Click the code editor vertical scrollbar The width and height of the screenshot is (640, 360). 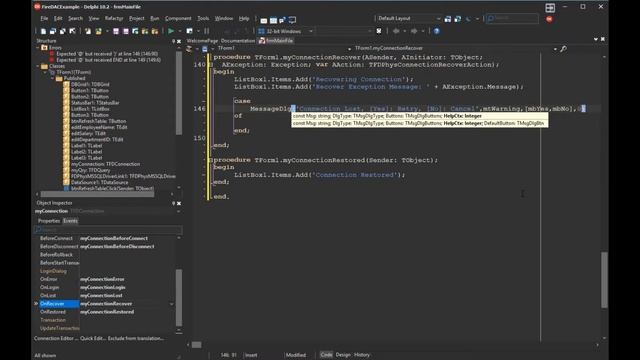pos(604,280)
